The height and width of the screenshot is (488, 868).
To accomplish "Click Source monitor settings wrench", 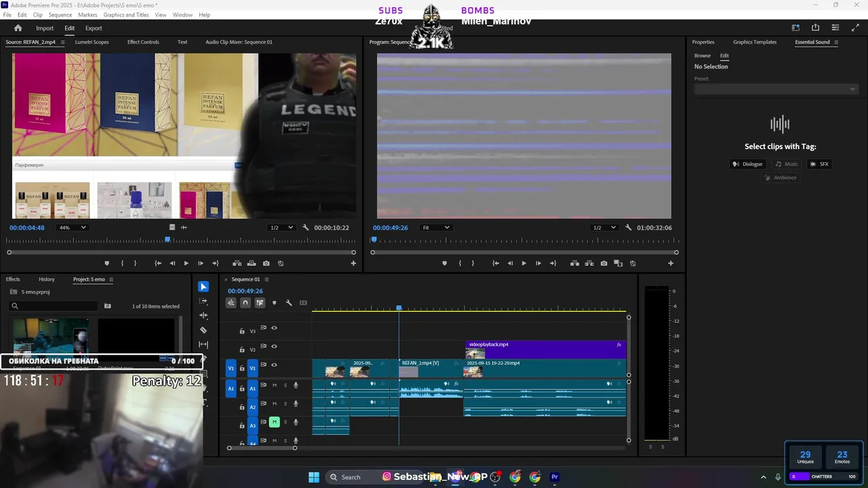I will click(x=306, y=228).
